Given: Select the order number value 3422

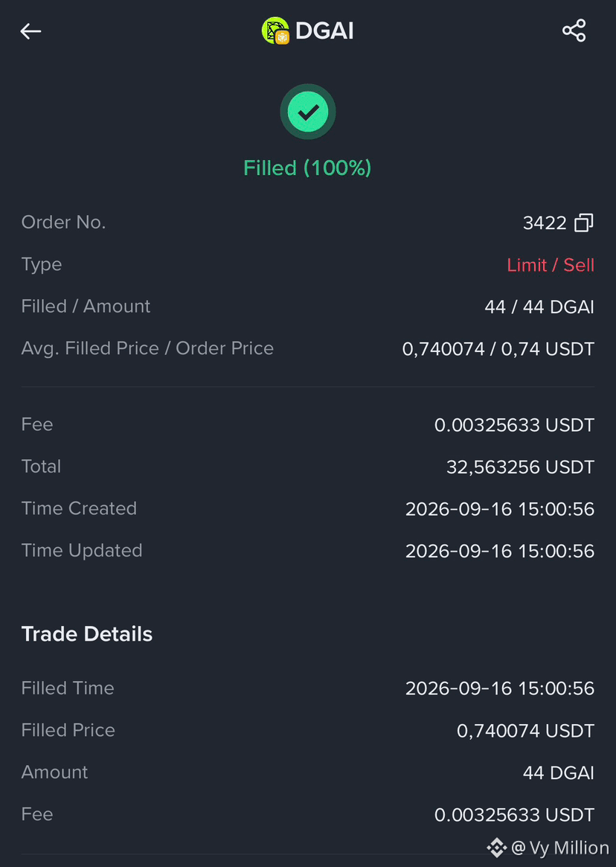Looking at the screenshot, I should tap(545, 223).
